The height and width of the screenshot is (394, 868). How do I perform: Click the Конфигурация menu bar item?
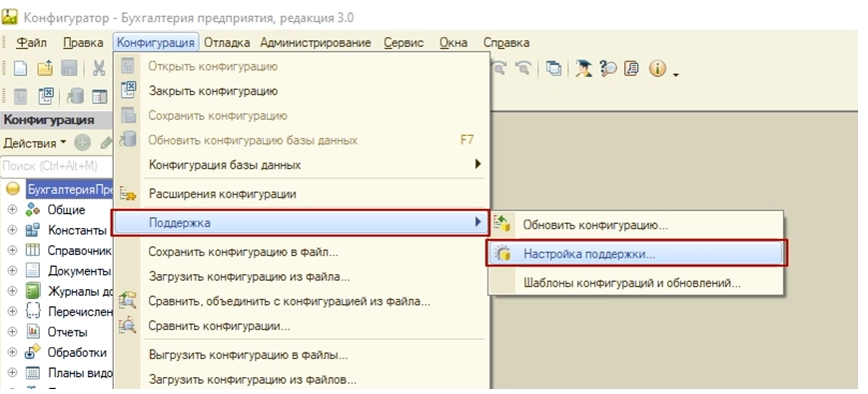[156, 43]
